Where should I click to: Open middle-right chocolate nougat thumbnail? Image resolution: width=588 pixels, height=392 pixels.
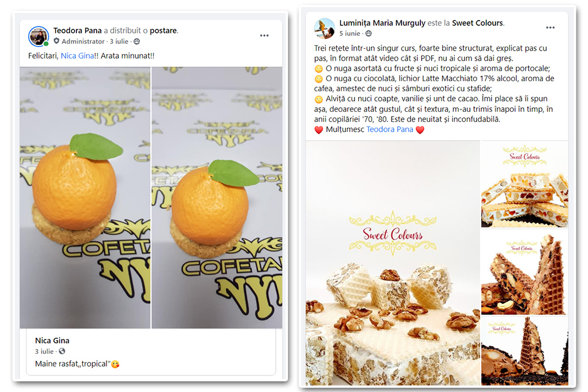pos(524,272)
